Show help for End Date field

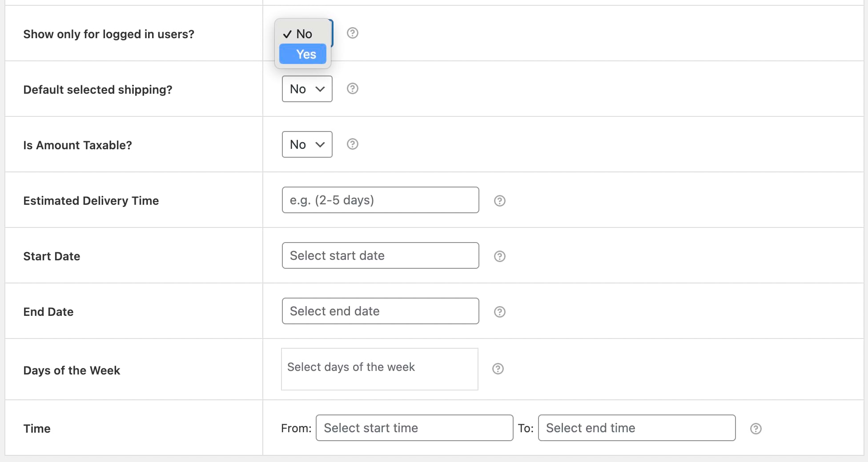(499, 312)
